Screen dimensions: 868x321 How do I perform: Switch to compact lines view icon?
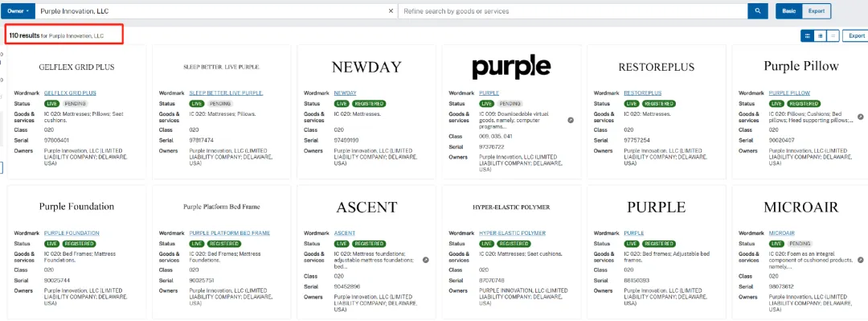pyautogui.click(x=833, y=35)
